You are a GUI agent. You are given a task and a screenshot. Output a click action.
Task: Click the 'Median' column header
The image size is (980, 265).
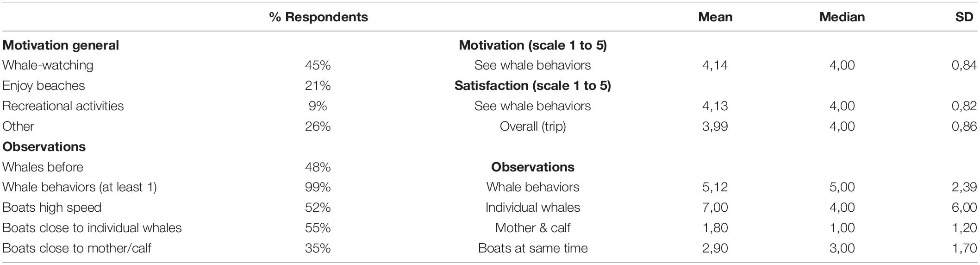pyautogui.click(x=842, y=17)
